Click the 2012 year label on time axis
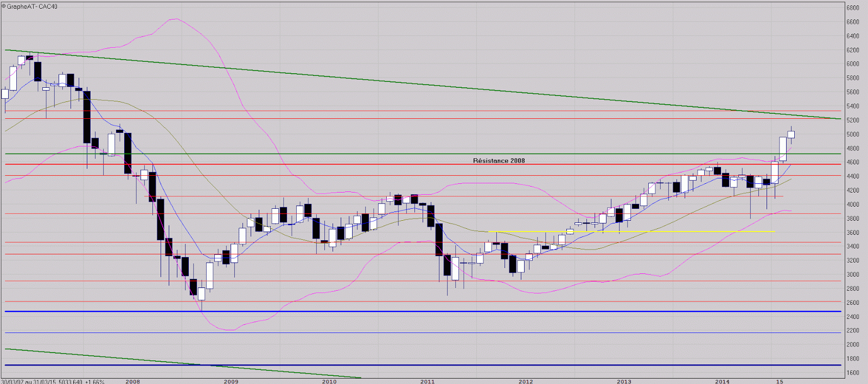868x384 pixels. coord(526,381)
